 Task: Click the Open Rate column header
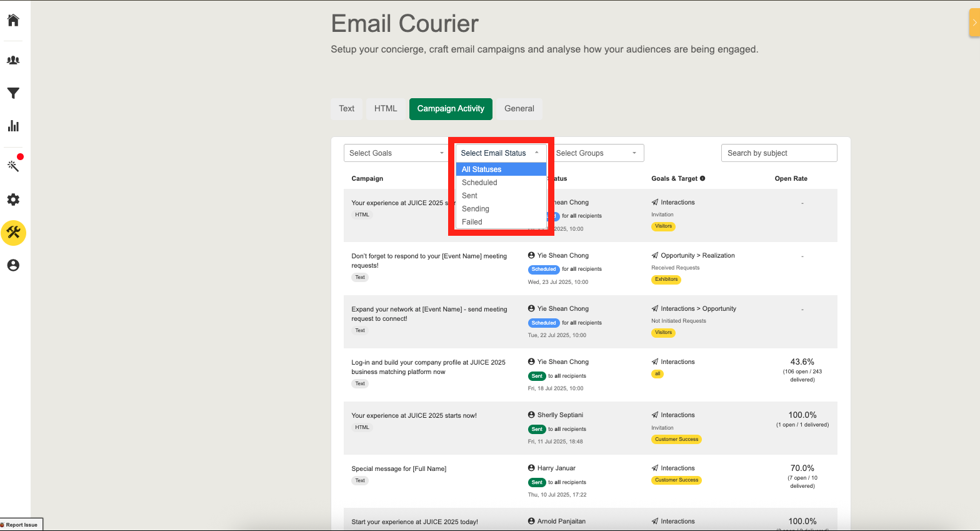click(x=791, y=179)
